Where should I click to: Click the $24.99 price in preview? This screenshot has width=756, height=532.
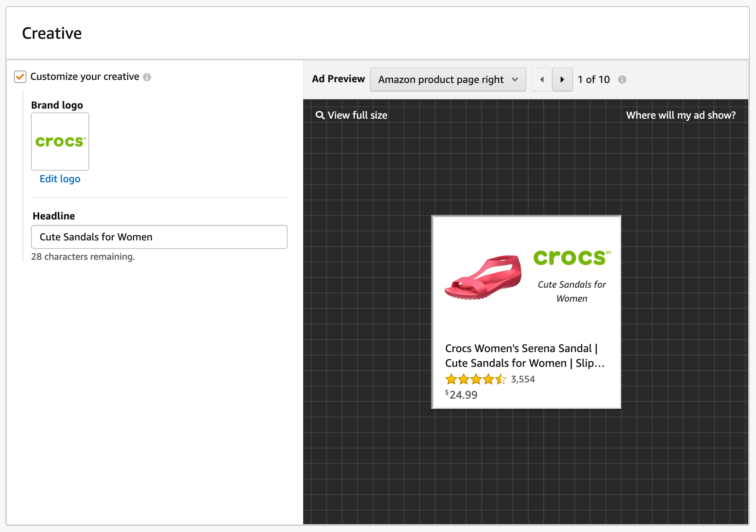(461, 395)
